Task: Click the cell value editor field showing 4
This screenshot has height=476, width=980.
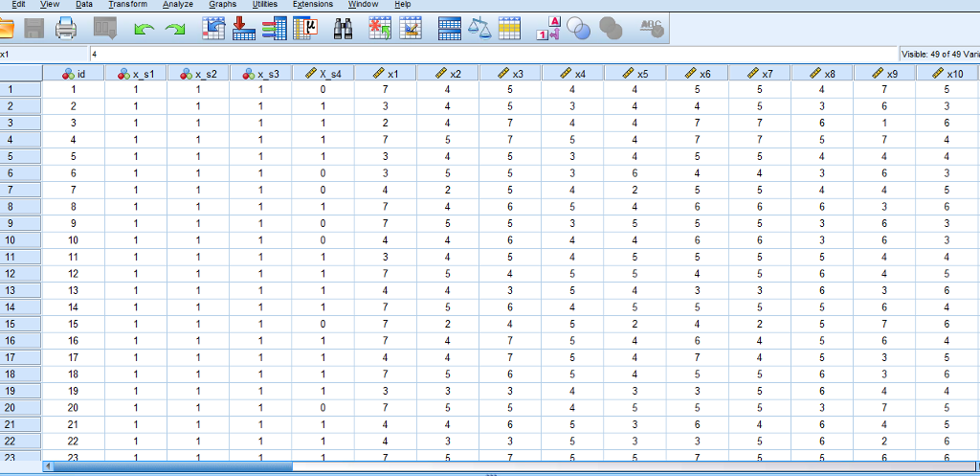Action: pos(494,55)
